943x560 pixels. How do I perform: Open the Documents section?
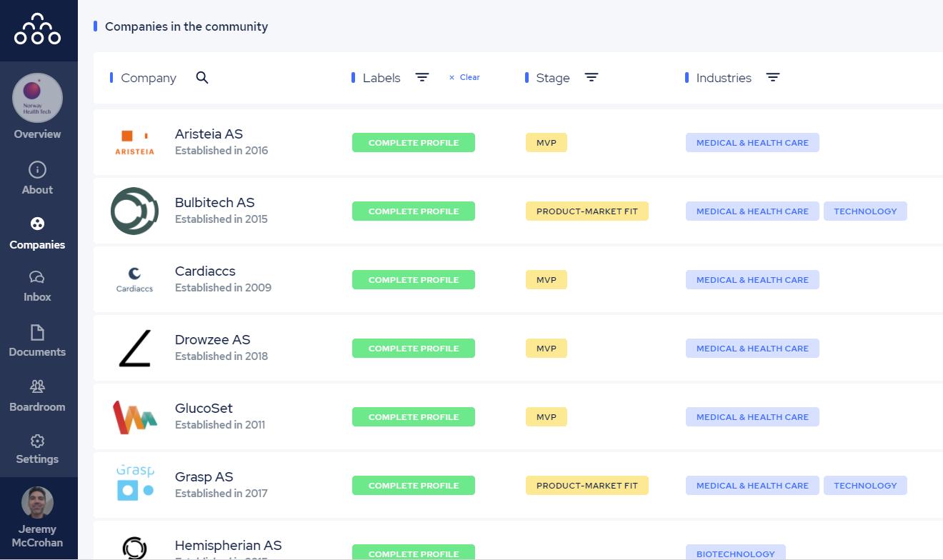coord(37,341)
